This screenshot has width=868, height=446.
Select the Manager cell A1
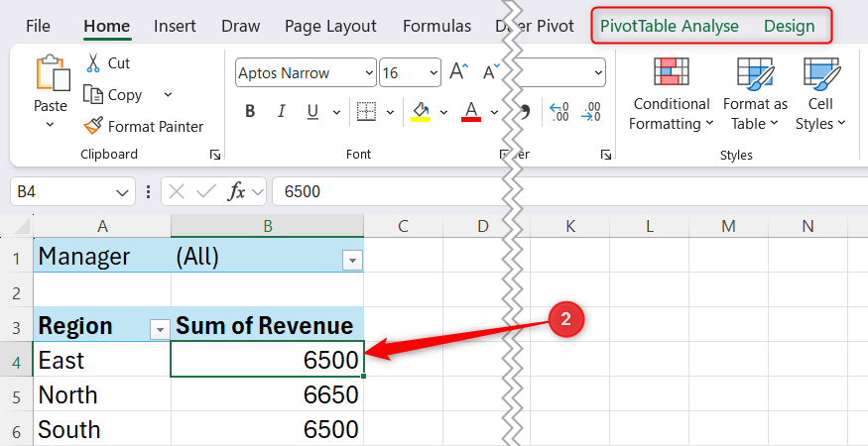point(102,255)
